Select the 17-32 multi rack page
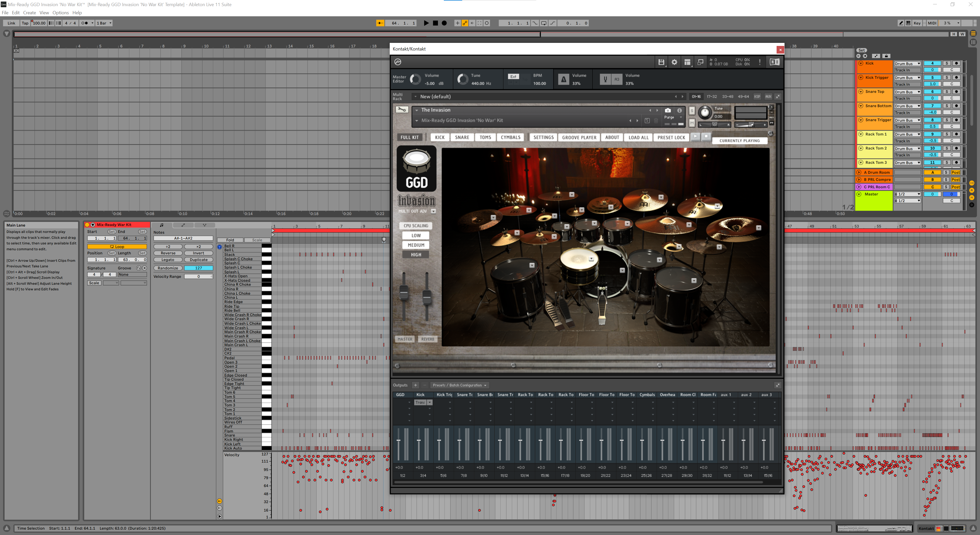This screenshot has height=535, width=980. 712,97
